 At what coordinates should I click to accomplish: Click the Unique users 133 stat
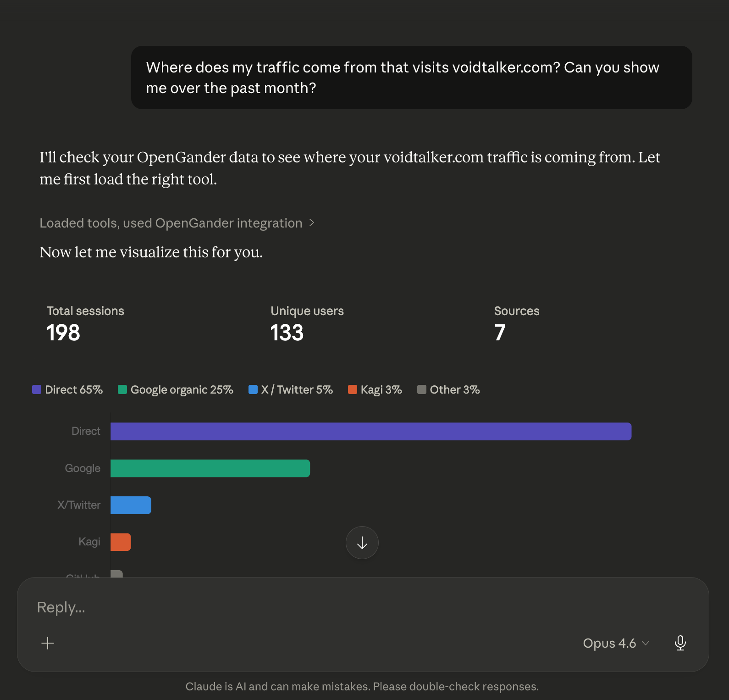[307, 324]
